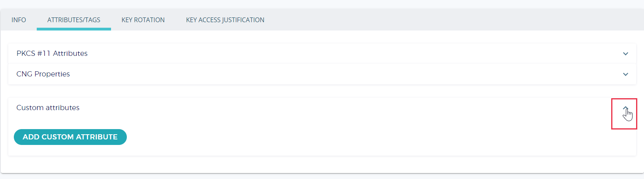Add a new custom attribute
This screenshot has width=644, height=179.
coord(70,137)
